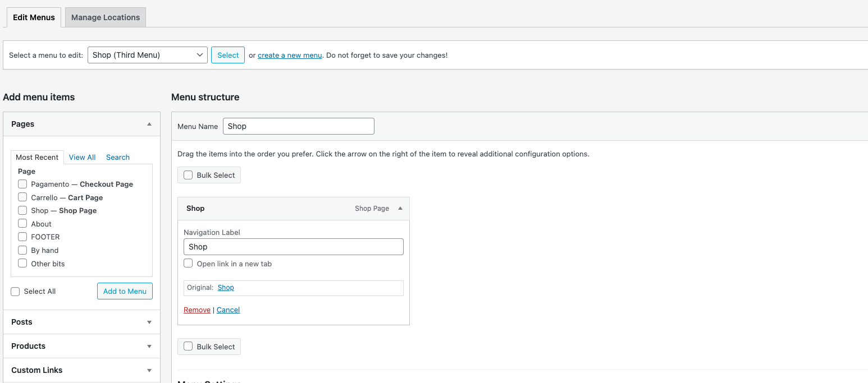Select the About page checkbox
This screenshot has height=383, width=868.
[x=22, y=224]
